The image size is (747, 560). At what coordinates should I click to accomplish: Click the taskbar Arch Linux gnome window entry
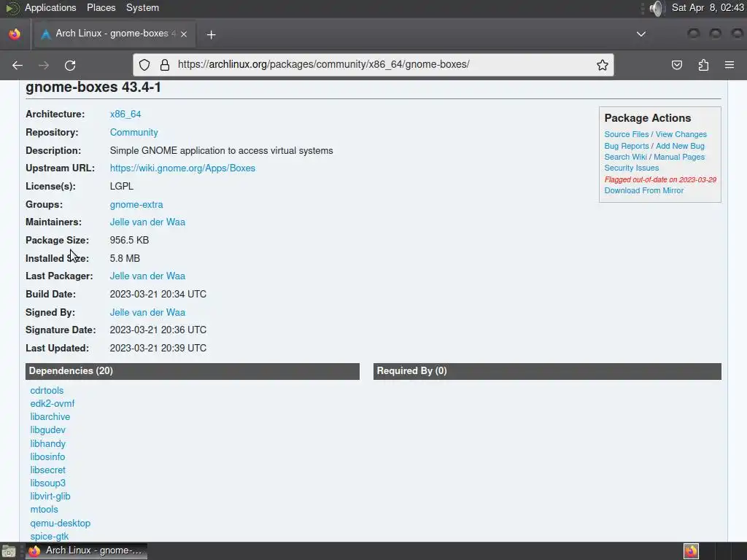pyautogui.click(x=86, y=551)
